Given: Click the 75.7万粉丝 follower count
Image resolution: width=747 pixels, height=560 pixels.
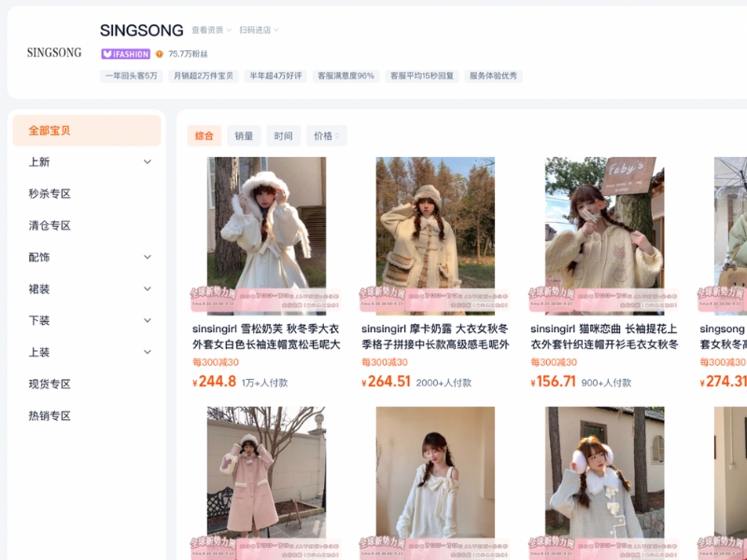Looking at the screenshot, I should pos(189,54).
